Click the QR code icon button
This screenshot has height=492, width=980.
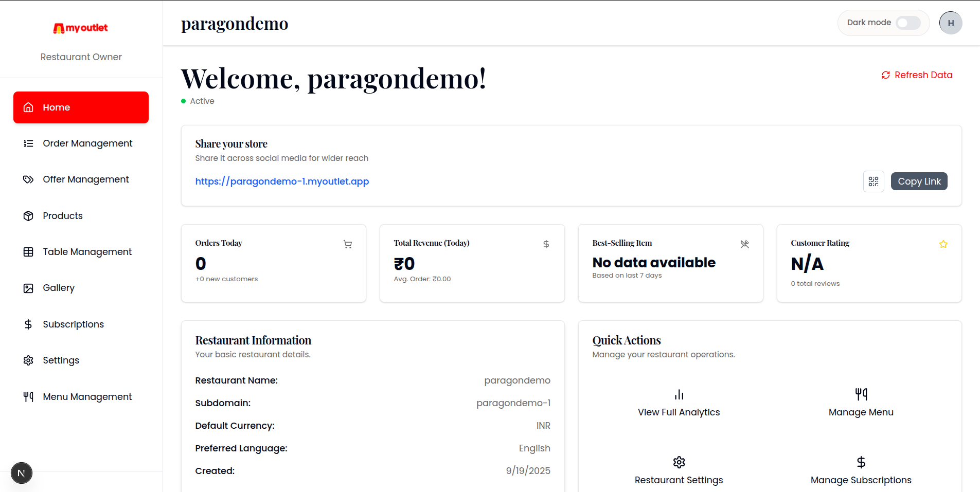coord(873,181)
